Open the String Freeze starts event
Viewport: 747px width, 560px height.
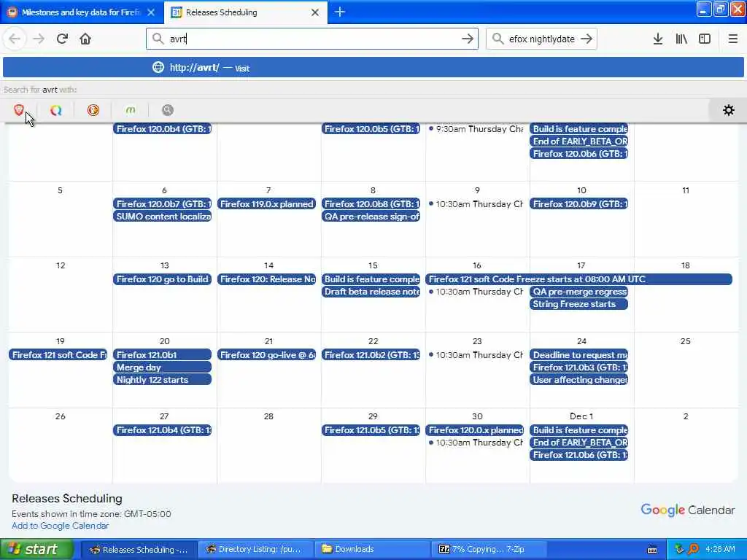579,304
